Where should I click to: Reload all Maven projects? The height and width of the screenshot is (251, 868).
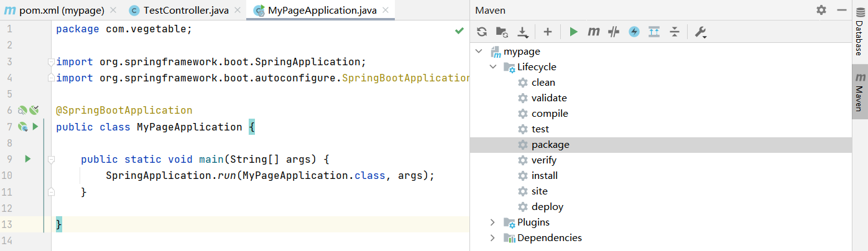point(482,32)
